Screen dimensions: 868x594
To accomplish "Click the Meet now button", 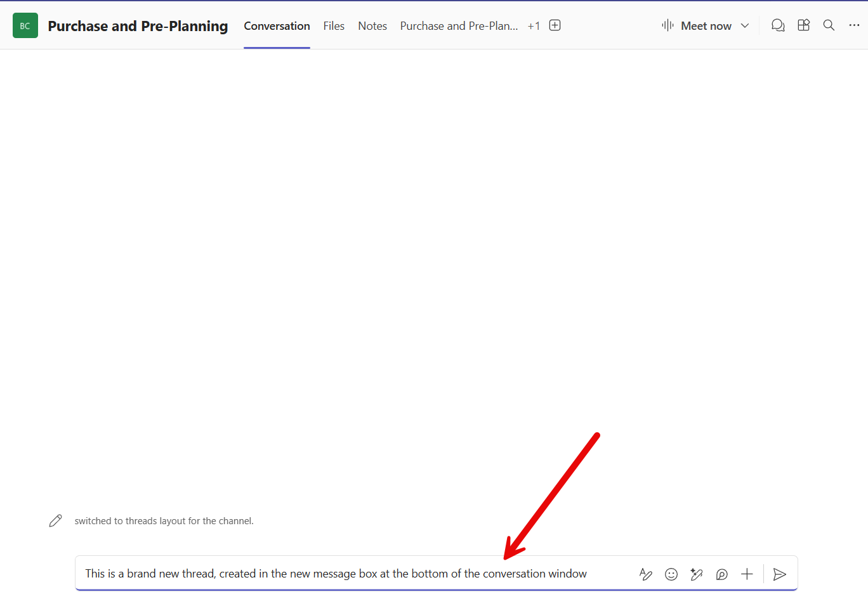I will click(706, 25).
